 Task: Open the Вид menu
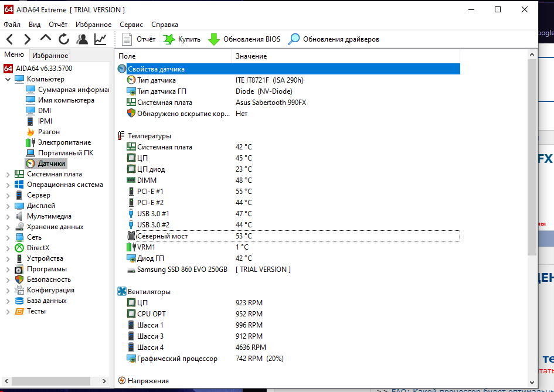click(35, 25)
